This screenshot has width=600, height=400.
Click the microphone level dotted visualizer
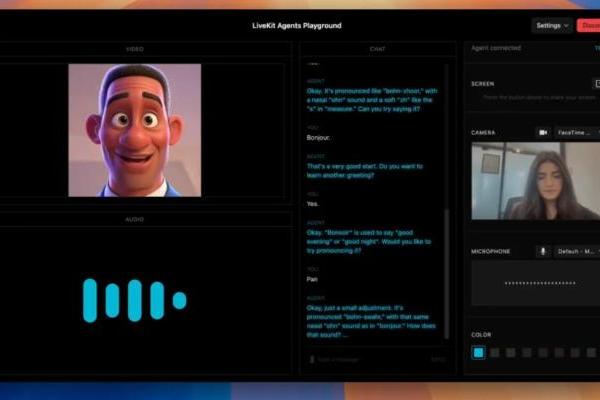pos(540,283)
